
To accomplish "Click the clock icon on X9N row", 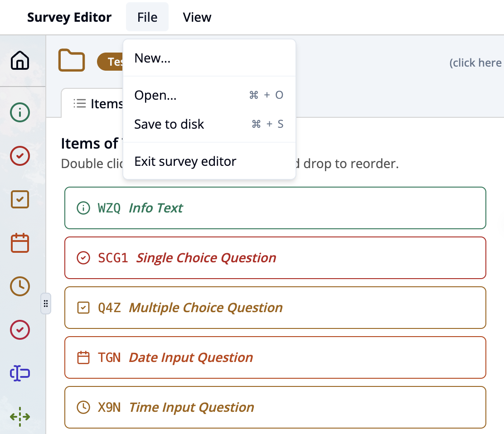I will [83, 407].
